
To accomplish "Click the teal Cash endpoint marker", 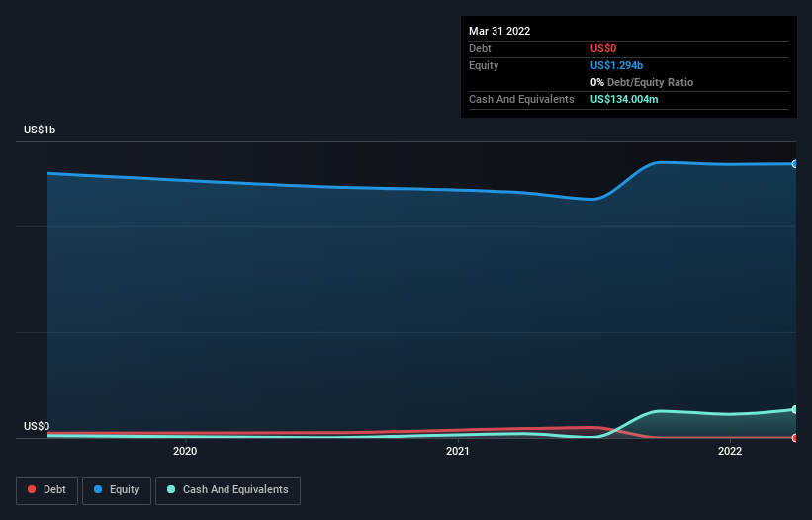I will pos(795,409).
